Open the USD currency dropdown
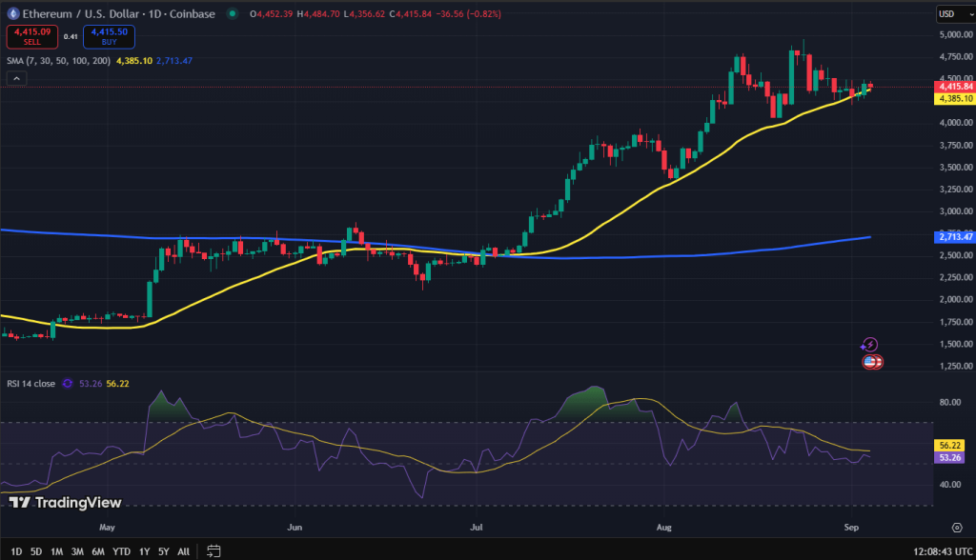The height and width of the screenshot is (560, 976). [950, 13]
